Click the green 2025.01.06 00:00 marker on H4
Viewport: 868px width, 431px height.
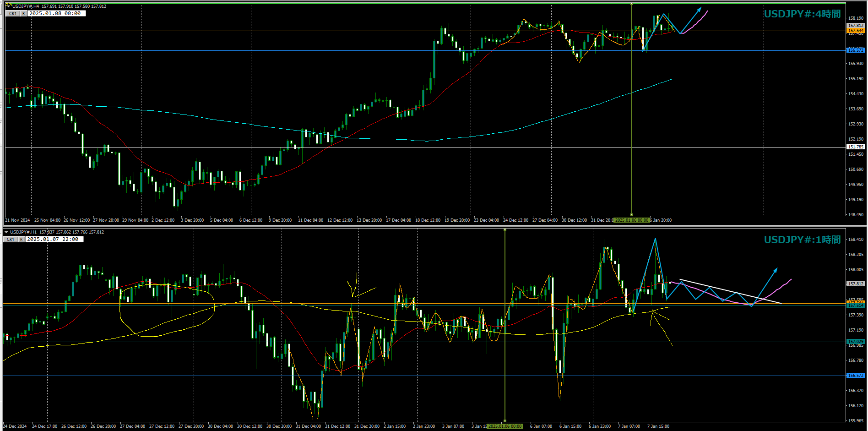632,220
